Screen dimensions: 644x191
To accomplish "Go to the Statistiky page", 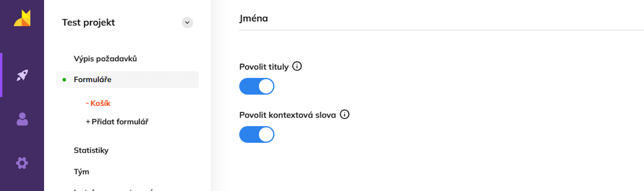I will coord(91,150).
